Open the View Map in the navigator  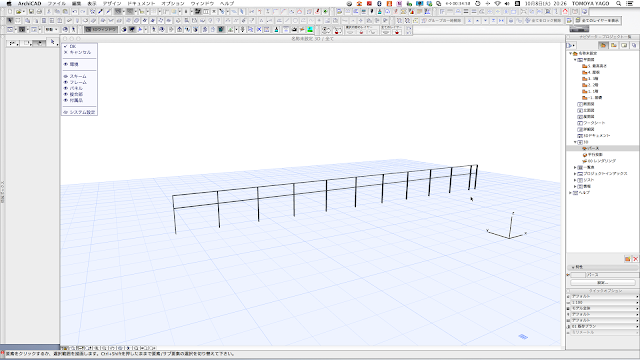pyautogui.click(x=613, y=45)
